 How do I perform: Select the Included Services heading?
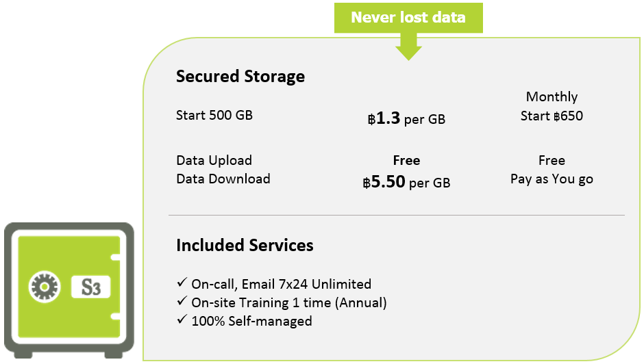[245, 245]
